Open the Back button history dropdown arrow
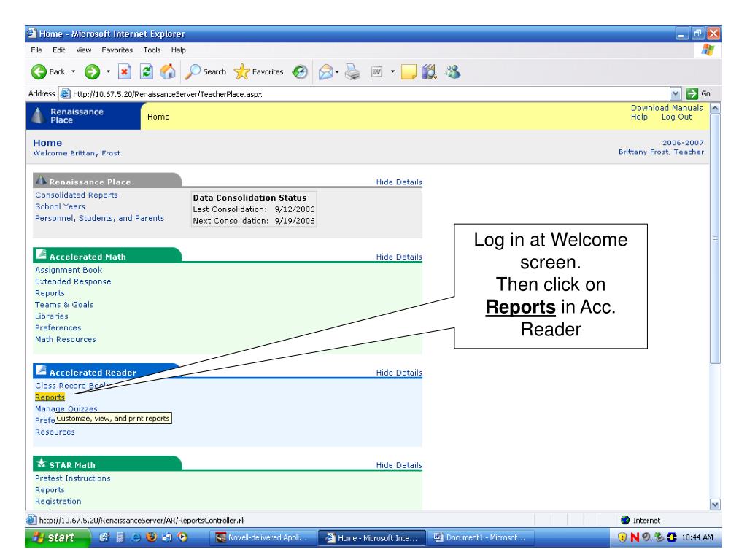Screen dimensions: 747x560 pyautogui.click(x=74, y=72)
